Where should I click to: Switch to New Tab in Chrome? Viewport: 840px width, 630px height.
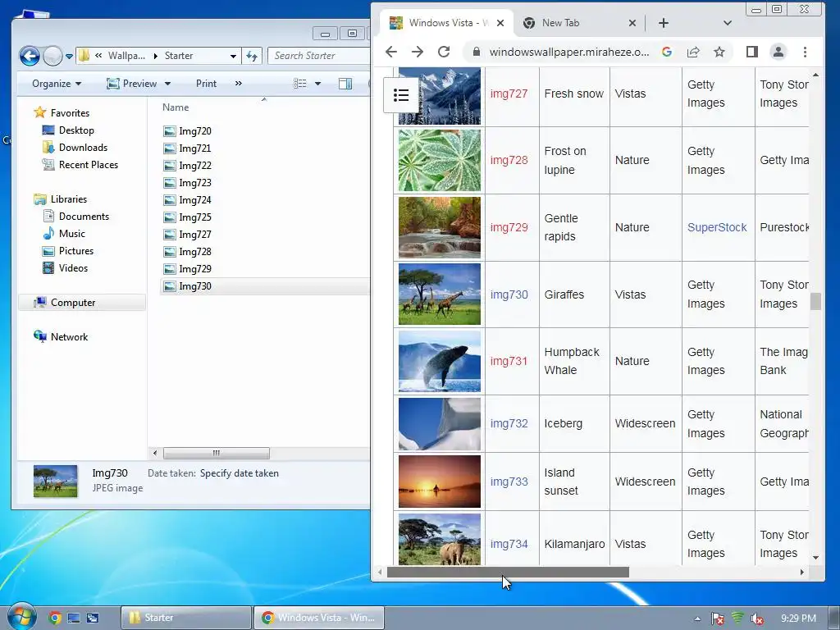560,23
